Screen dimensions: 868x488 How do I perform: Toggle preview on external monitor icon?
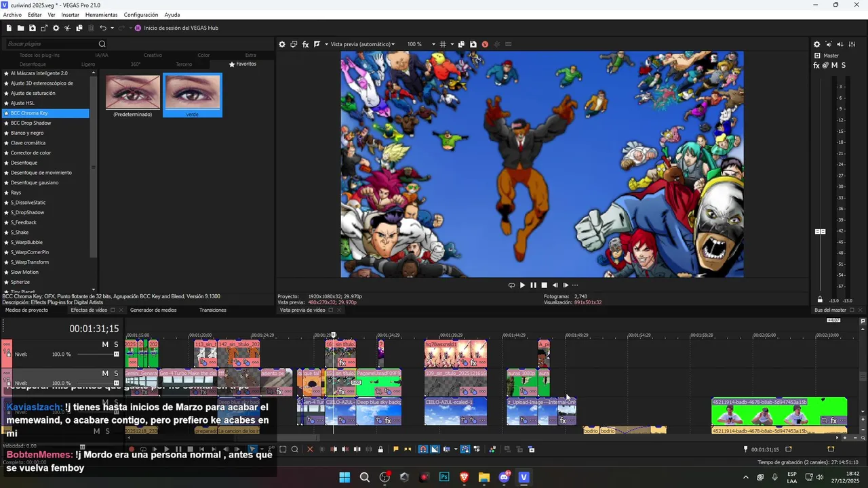[x=294, y=44]
